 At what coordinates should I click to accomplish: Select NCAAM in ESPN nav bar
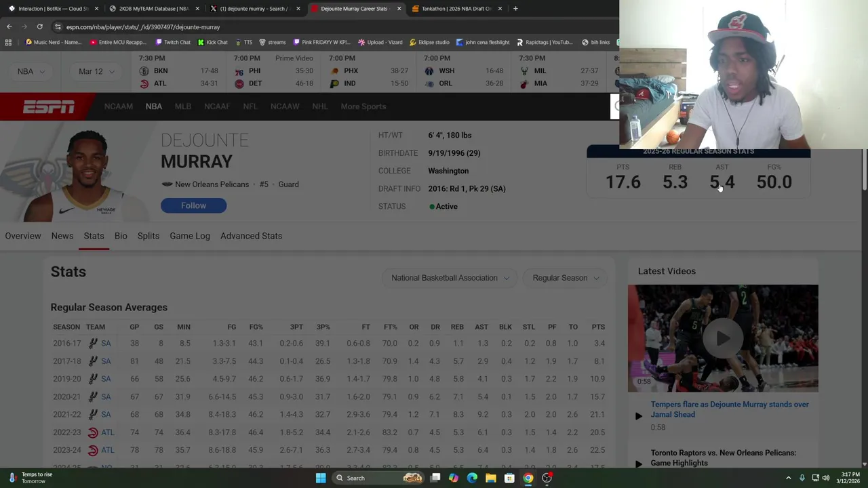pos(119,106)
